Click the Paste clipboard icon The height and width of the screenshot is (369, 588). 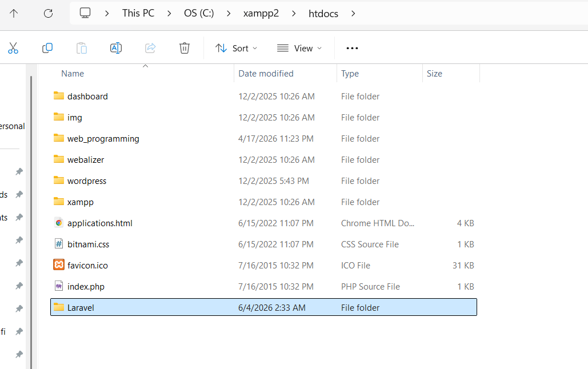81,48
